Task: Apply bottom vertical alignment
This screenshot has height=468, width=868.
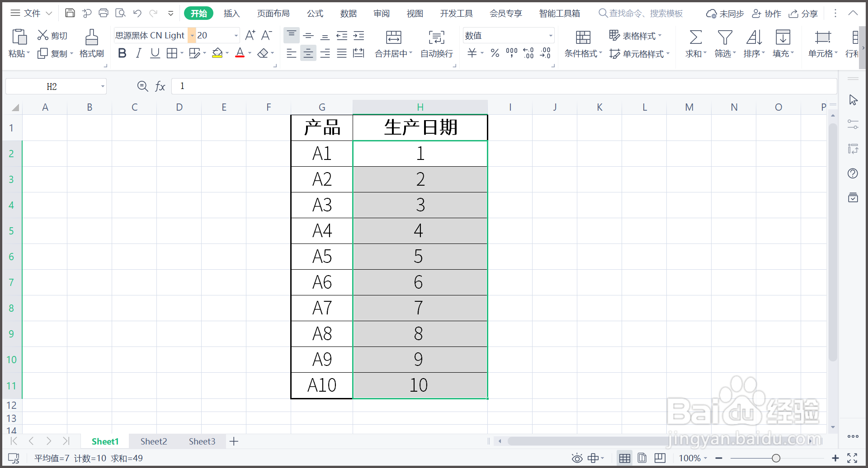Action: 325,35
